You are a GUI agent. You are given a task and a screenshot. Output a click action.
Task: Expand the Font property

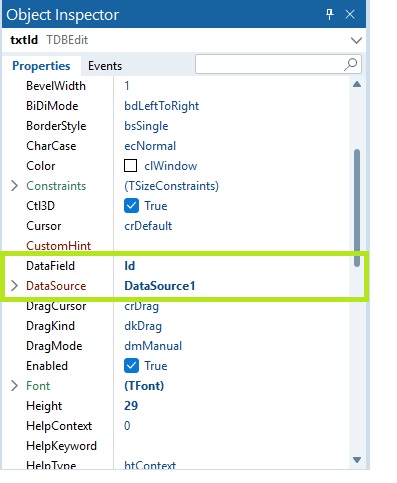tap(14, 386)
